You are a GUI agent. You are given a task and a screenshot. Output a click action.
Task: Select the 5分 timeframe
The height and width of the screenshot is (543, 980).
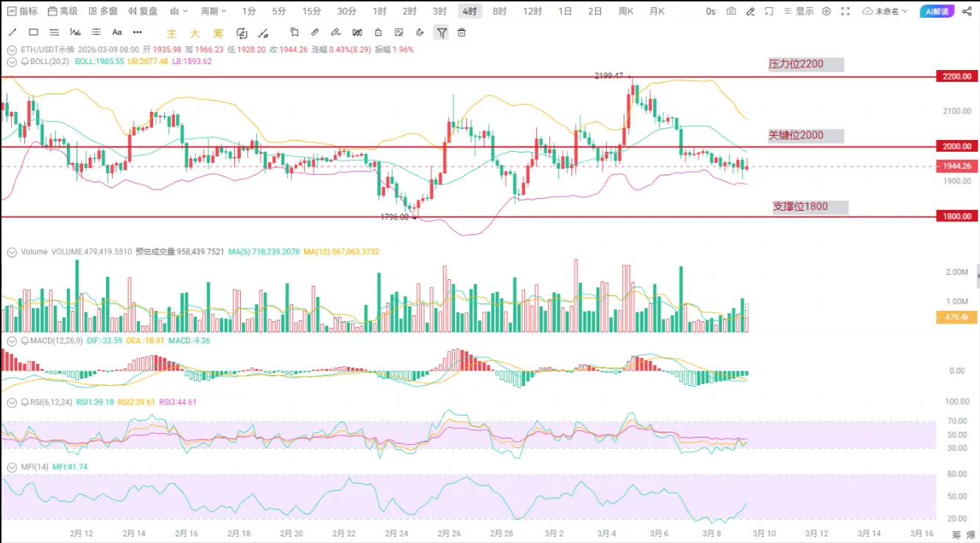pyautogui.click(x=279, y=11)
